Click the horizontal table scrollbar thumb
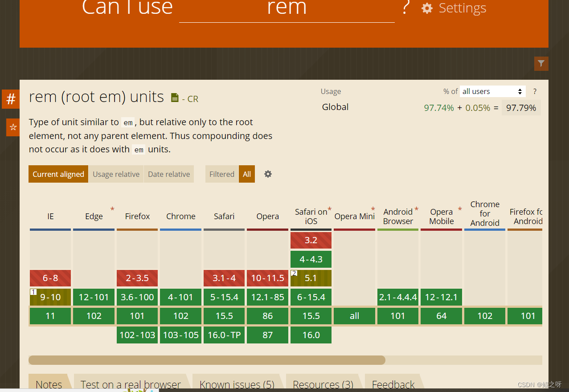Screen dimensions: 569x392 point(207,360)
